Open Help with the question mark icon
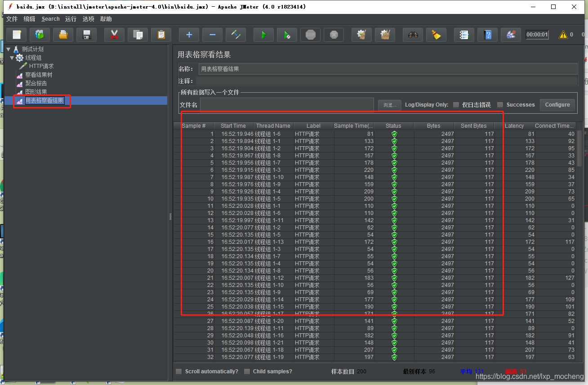This screenshot has width=588, height=385. click(487, 35)
